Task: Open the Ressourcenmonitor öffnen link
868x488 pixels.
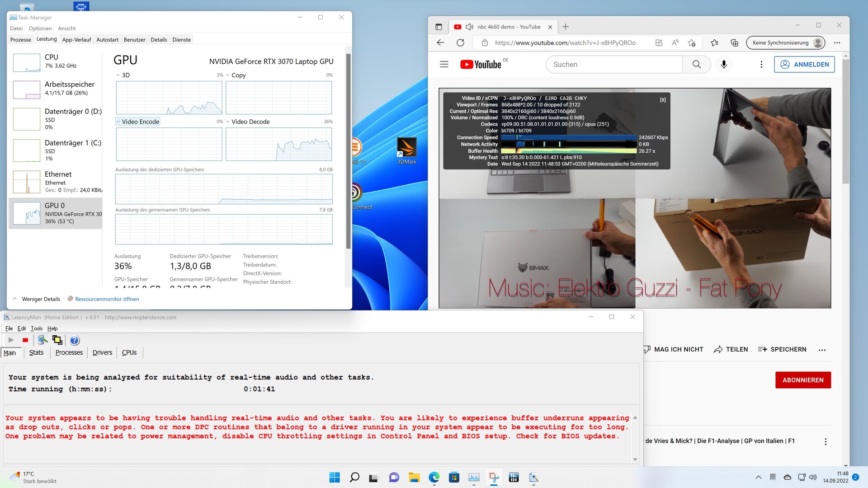Action: tap(107, 299)
